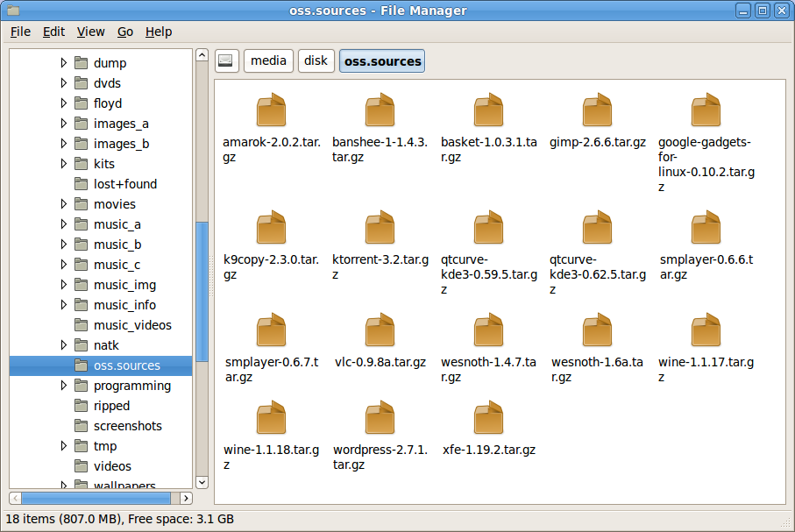
Task: Select the qtcurve-kde3-0.59.5.tar.gz archive icon
Action: pyautogui.click(x=488, y=227)
